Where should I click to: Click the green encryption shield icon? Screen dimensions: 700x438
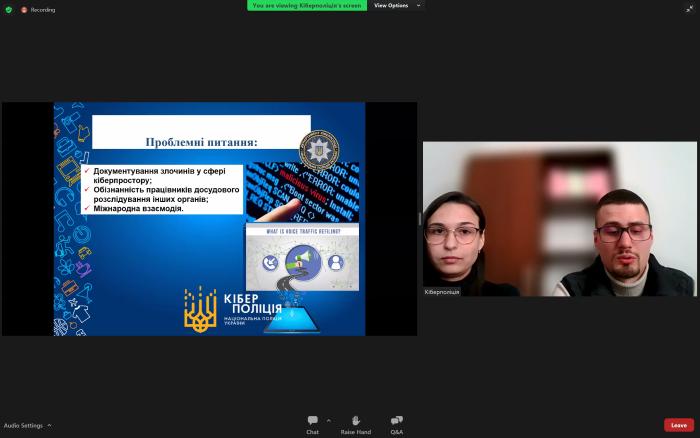click(x=9, y=9)
